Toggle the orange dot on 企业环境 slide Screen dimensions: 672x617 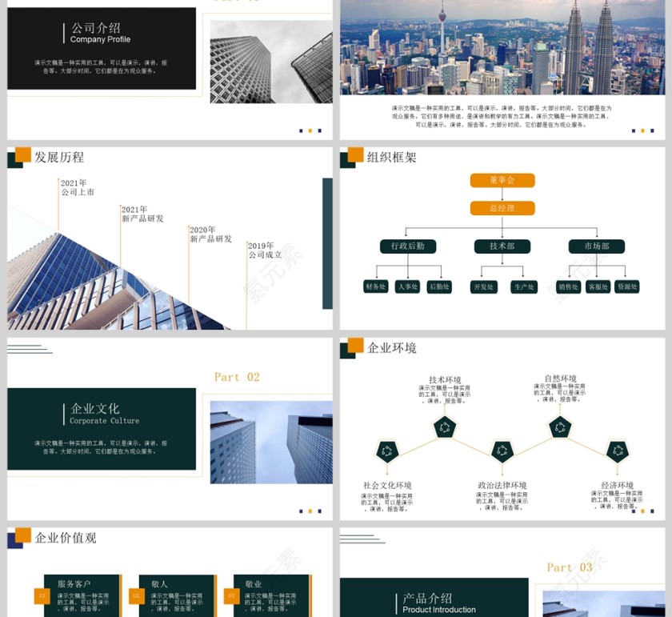pyautogui.click(x=642, y=511)
